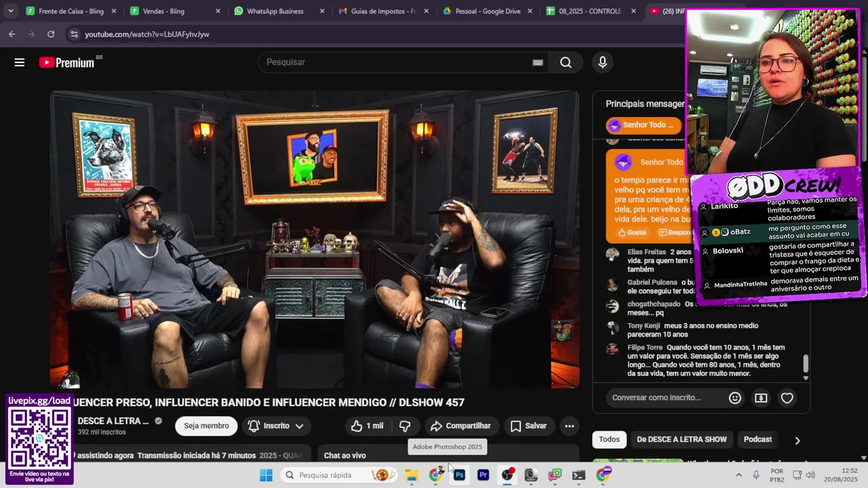Expand the Inscrito subscription dropdown
The width and height of the screenshot is (868, 488).
(x=299, y=426)
